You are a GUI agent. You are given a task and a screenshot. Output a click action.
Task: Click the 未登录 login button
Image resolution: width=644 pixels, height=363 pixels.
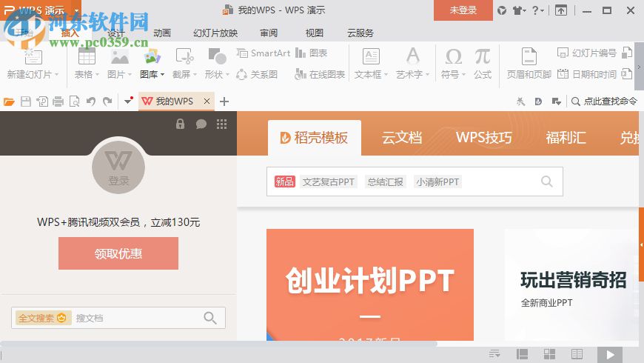click(463, 10)
